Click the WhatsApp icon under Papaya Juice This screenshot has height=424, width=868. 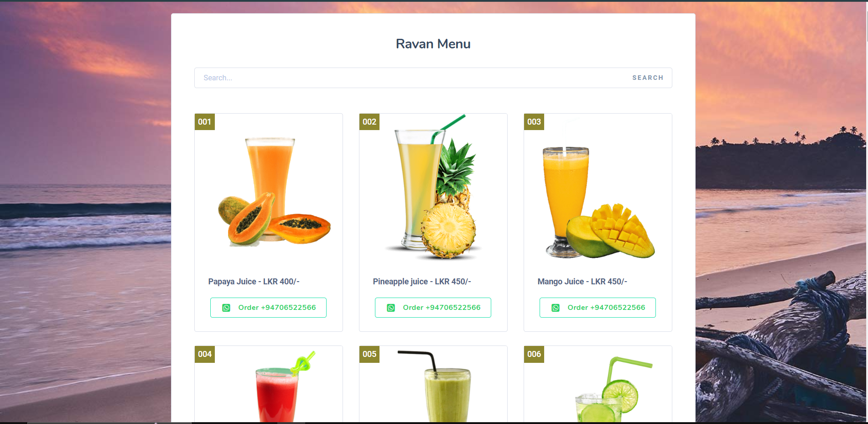226,308
